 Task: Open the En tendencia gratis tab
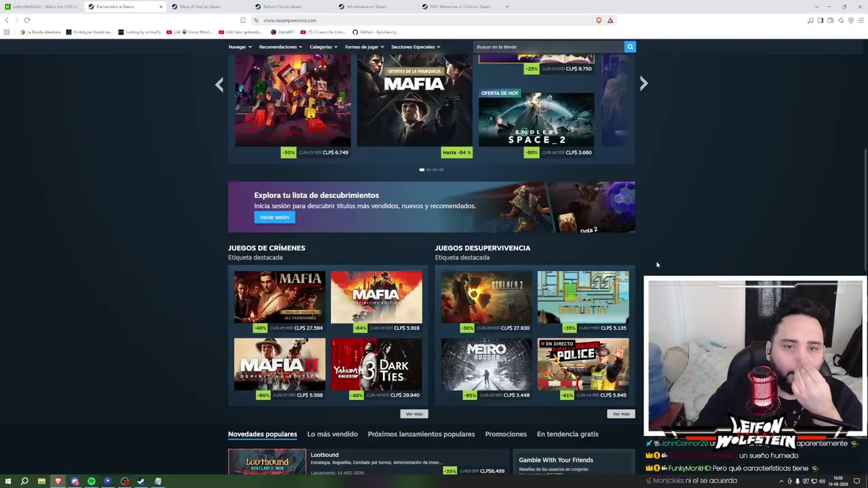(x=568, y=434)
